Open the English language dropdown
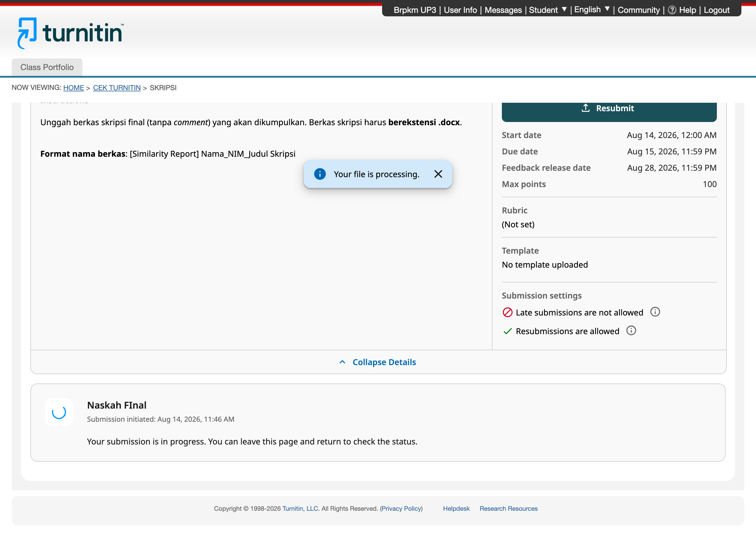Viewport: 756px width, 537px height. (592, 10)
